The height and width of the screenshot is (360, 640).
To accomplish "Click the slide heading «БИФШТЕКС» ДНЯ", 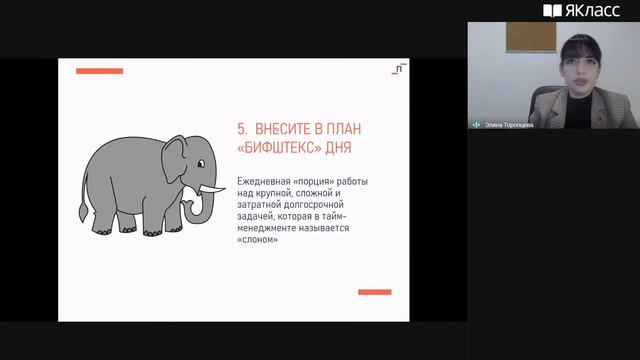I will coord(294,147).
